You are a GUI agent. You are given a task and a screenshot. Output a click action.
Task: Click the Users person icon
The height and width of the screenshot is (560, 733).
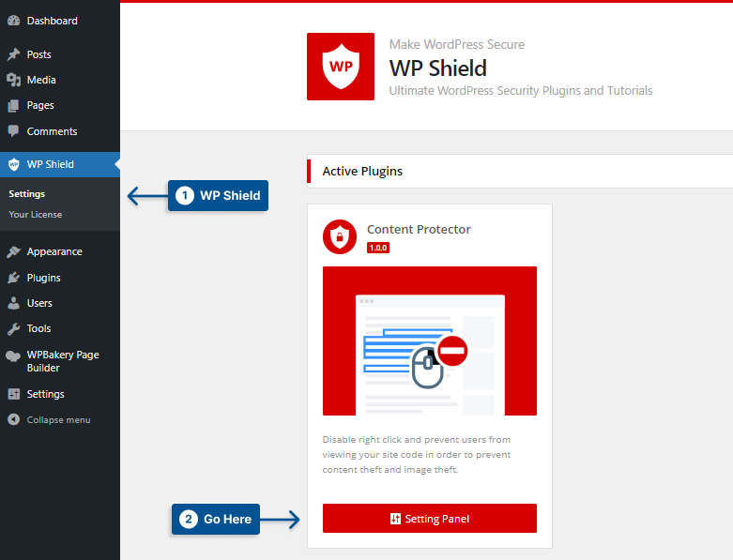pos(14,303)
